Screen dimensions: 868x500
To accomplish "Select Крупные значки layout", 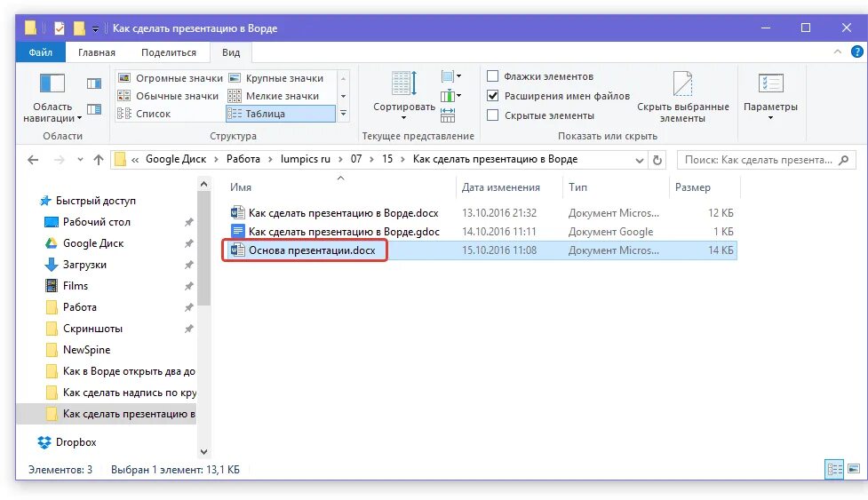I will click(275, 78).
